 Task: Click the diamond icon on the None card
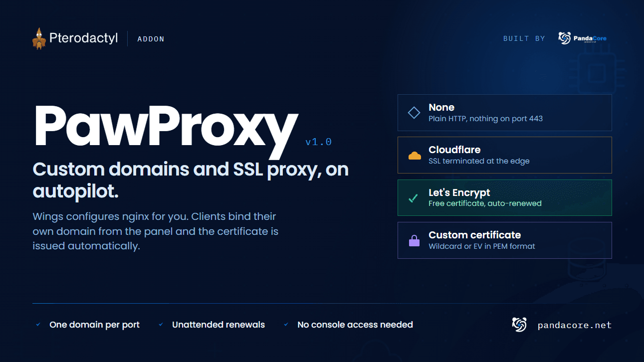[414, 113]
